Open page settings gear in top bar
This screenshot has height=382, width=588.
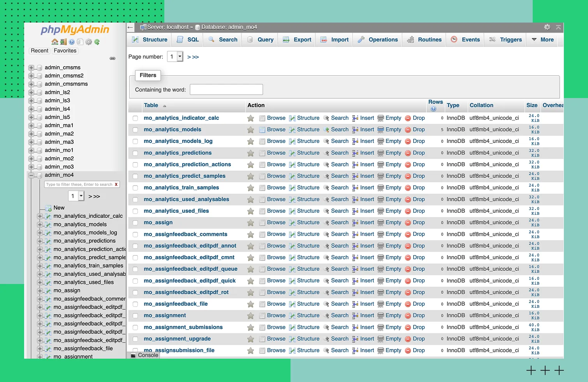tap(547, 27)
